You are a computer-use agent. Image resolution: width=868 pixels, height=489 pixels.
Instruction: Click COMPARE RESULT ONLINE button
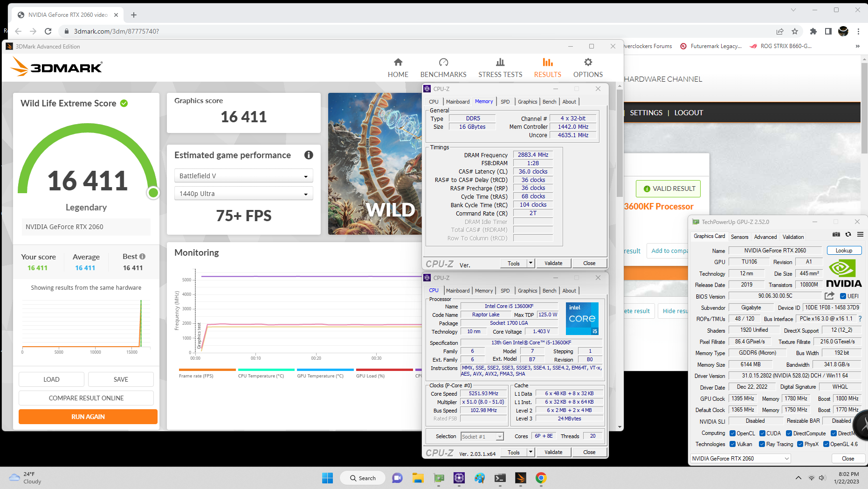86,398
